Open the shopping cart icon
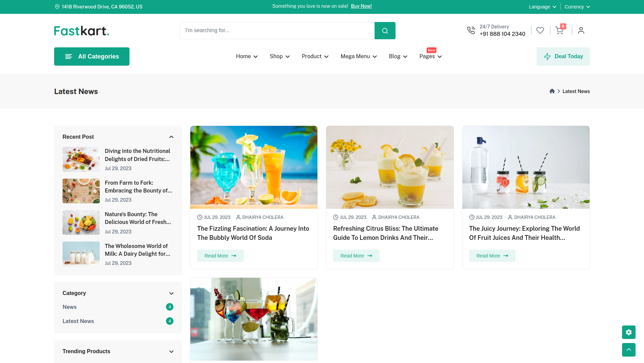 (559, 30)
